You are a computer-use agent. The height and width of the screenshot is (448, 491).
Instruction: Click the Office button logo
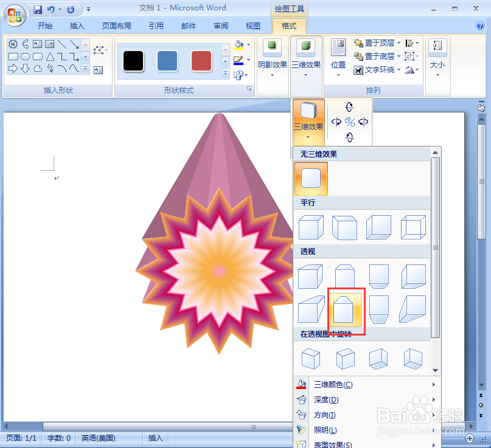coord(15,15)
